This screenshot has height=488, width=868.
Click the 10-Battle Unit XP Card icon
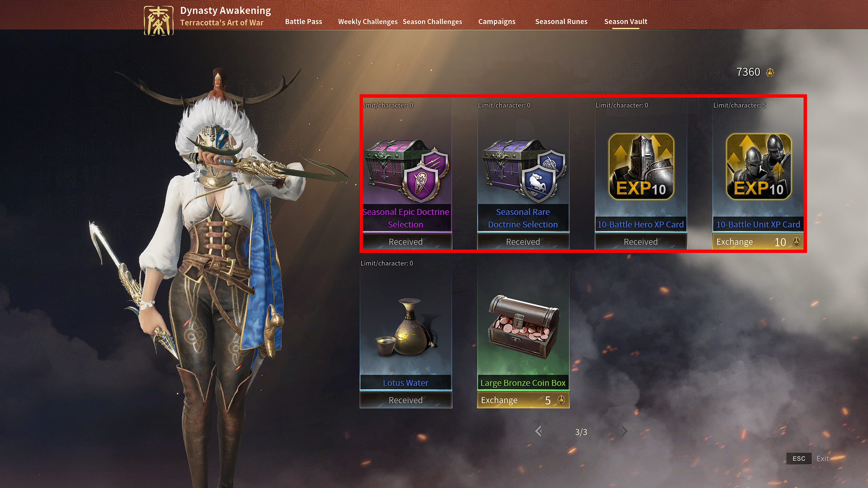point(758,166)
